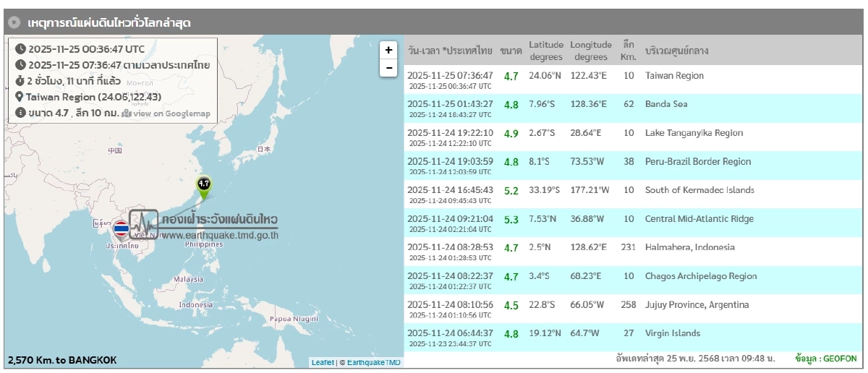Click the Latitude degrees column header
Image resolution: width=868 pixels, height=373 pixels.
click(x=546, y=51)
